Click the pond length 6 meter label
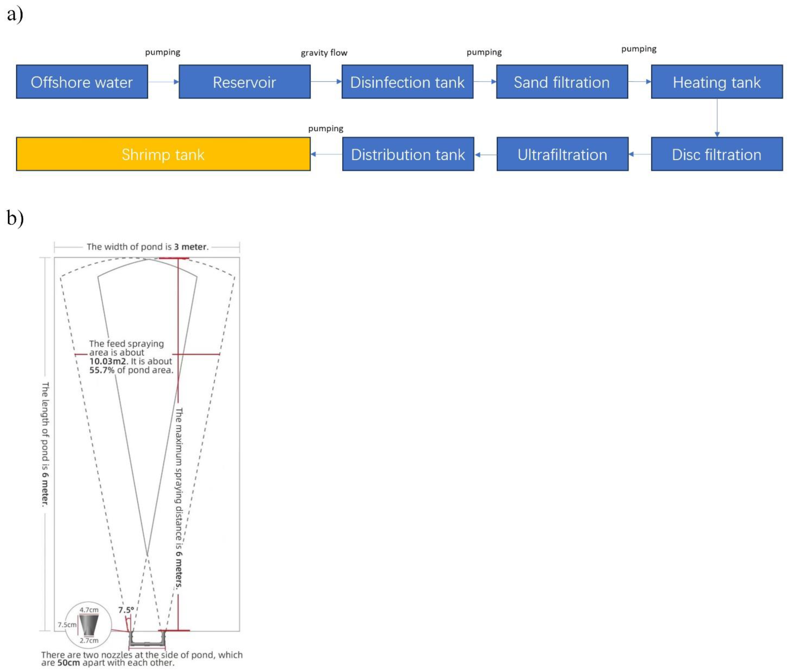 click(45, 444)
